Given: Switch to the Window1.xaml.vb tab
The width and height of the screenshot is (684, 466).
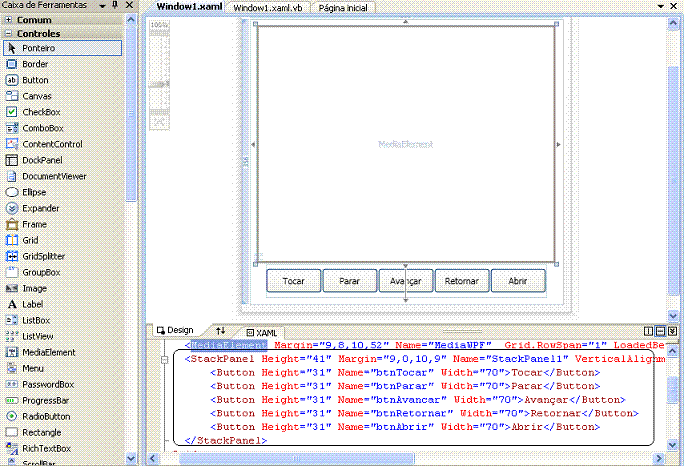Looking at the screenshot, I should pos(267,7).
